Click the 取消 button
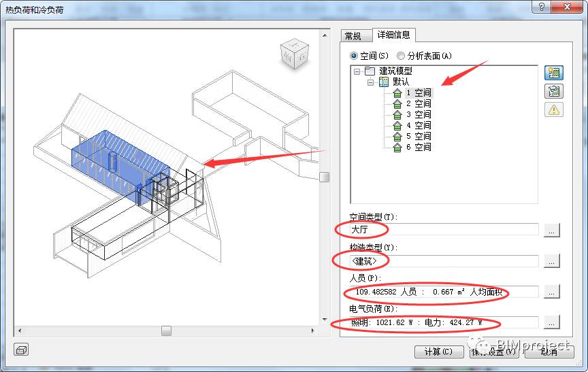Screen dimensions: 588x372 pyautogui.click(x=549, y=352)
